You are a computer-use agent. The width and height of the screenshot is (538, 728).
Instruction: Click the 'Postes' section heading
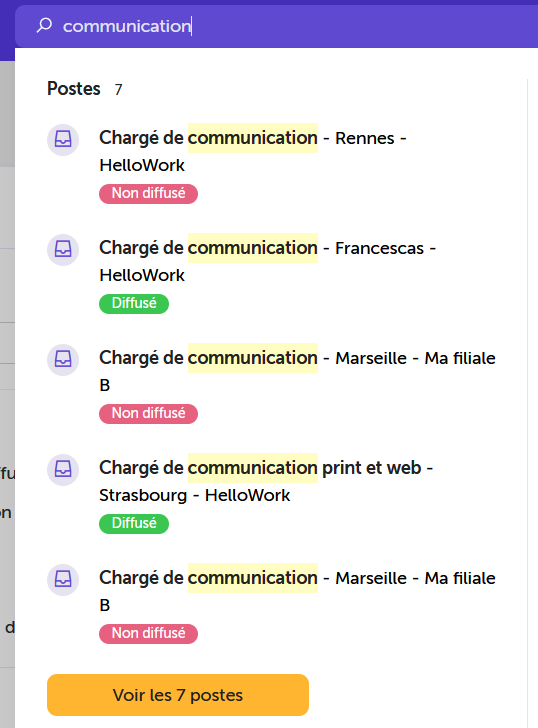[74, 89]
